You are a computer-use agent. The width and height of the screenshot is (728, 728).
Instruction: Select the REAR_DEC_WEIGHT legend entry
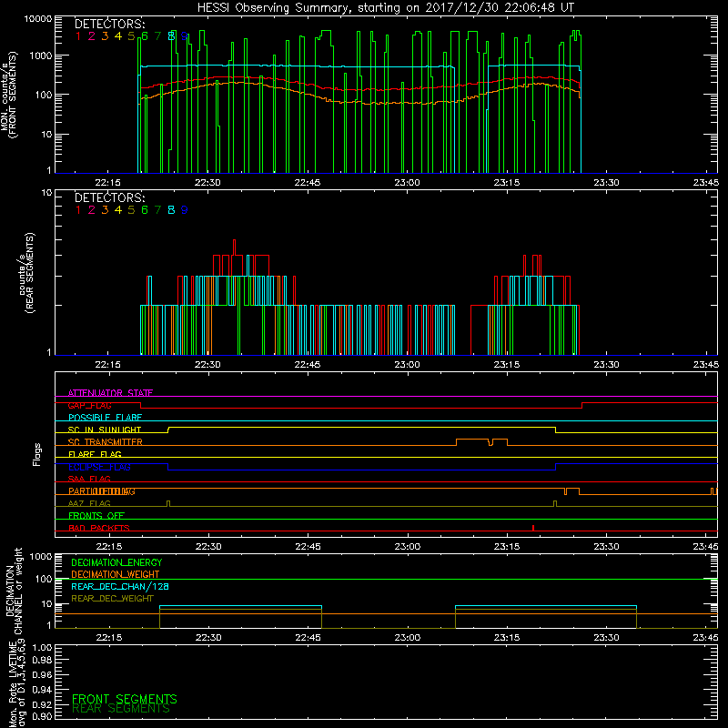pos(112,599)
